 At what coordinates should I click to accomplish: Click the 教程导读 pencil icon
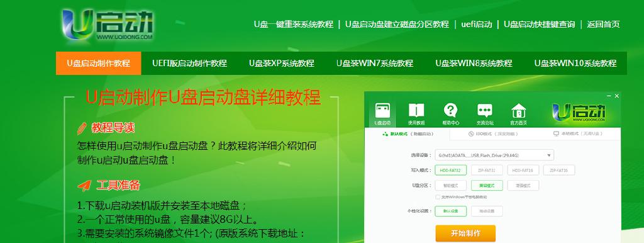point(82,128)
